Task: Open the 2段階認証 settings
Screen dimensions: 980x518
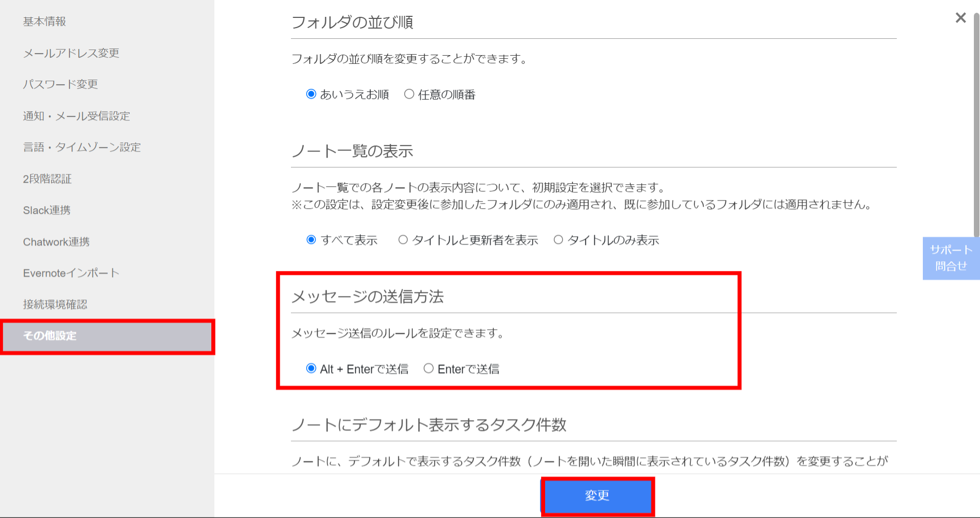Action: 47,179
